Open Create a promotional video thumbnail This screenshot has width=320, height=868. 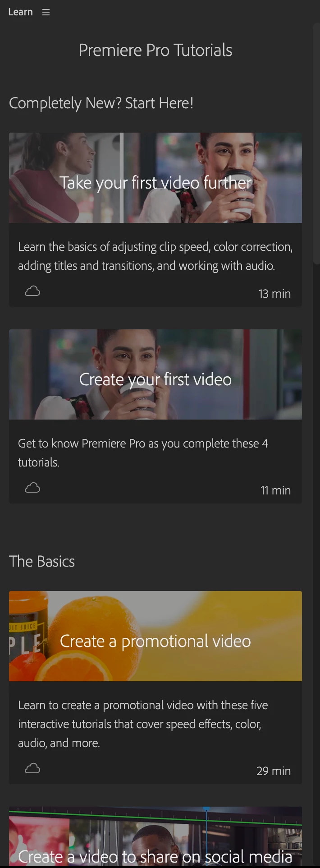(155, 636)
